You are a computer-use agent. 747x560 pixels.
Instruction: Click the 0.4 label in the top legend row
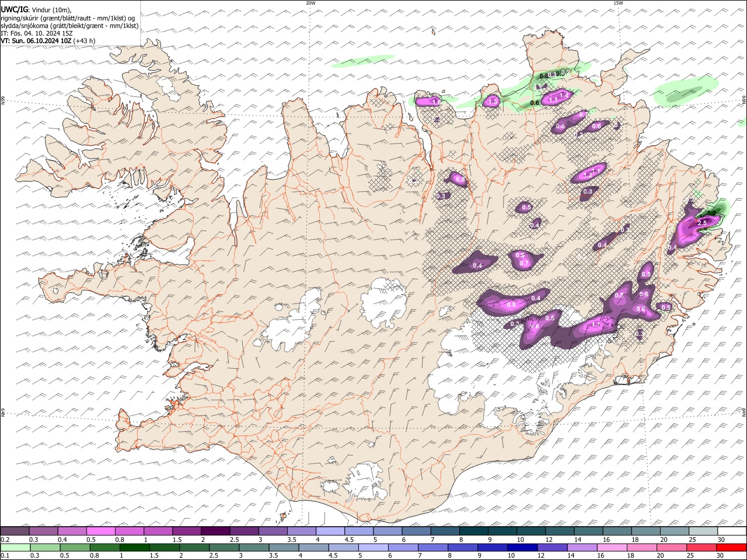pos(62,540)
